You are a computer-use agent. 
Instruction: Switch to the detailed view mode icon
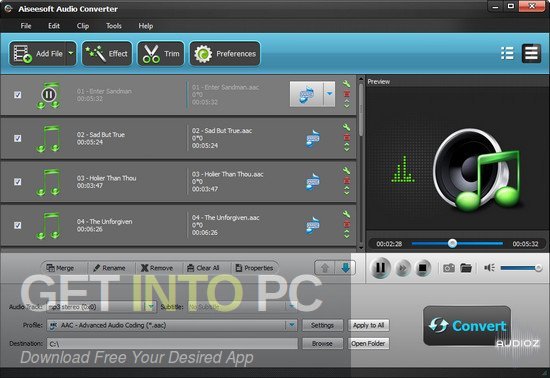531,54
